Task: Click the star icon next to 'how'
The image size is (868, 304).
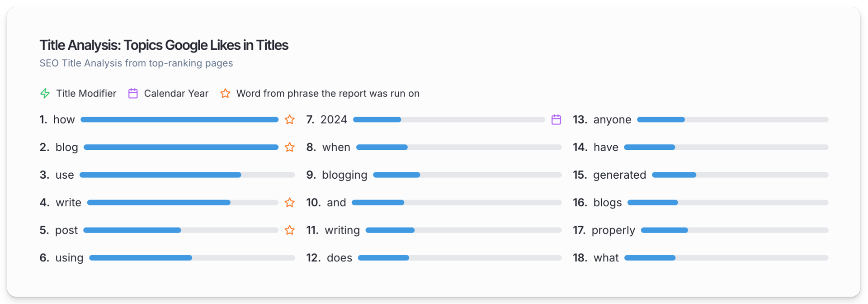Action: (290, 119)
